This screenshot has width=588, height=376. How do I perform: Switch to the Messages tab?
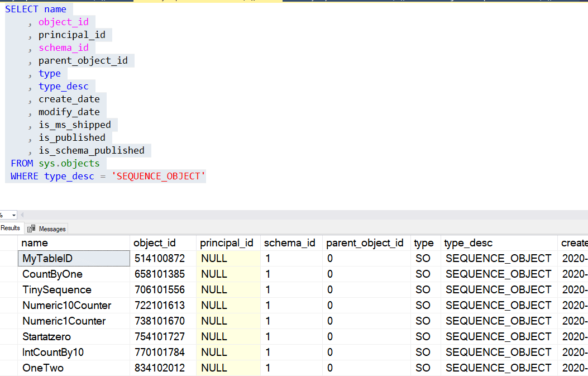click(x=51, y=229)
